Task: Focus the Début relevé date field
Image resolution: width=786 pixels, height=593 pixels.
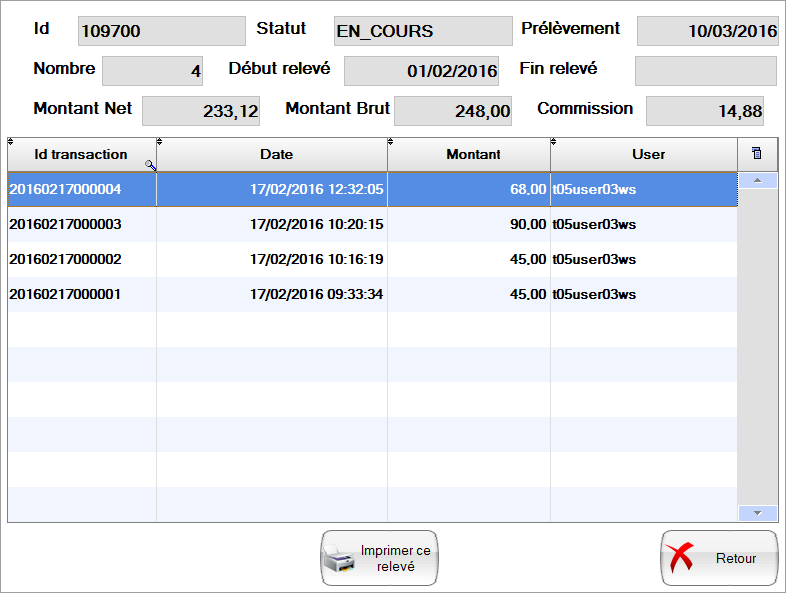Action: (421, 71)
